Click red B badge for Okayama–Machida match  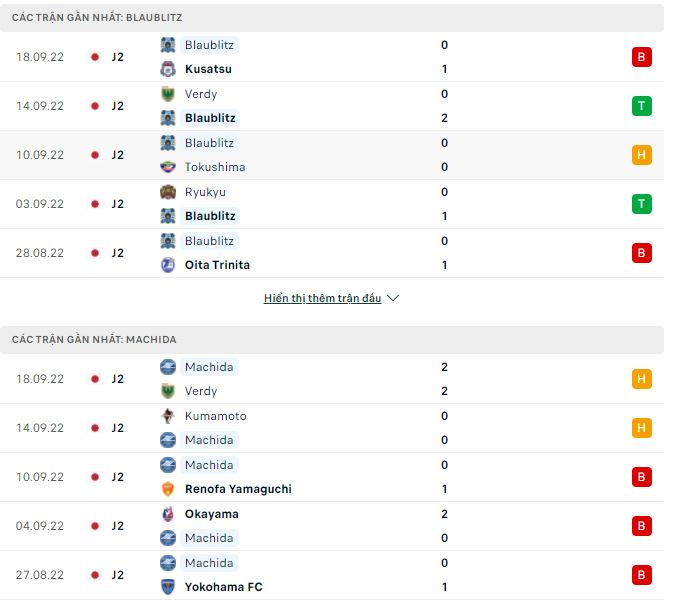pyautogui.click(x=641, y=526)
